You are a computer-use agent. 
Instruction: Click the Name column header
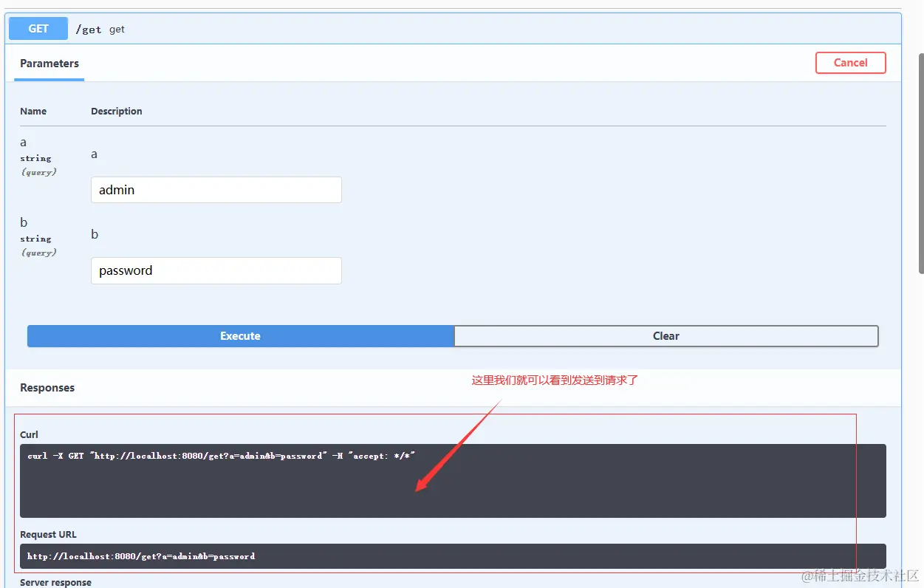tap(33, 111)
